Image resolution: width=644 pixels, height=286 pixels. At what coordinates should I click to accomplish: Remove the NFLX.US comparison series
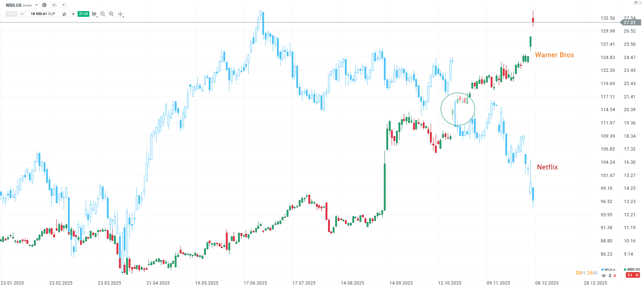(x=615, y=276)
